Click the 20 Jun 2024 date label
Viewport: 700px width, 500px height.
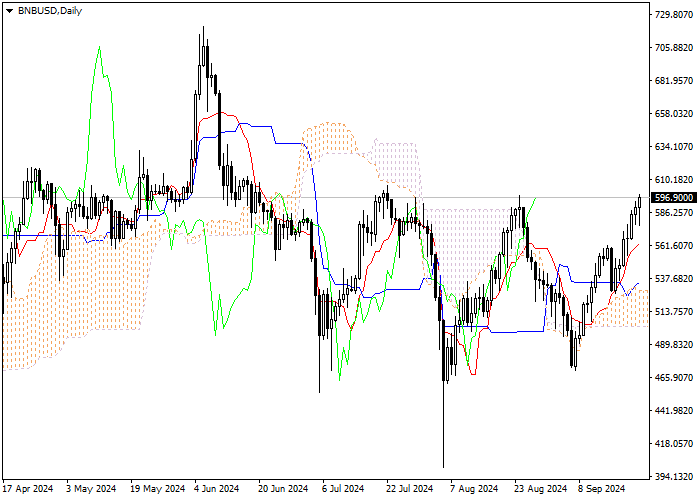[x=283, y=489]
